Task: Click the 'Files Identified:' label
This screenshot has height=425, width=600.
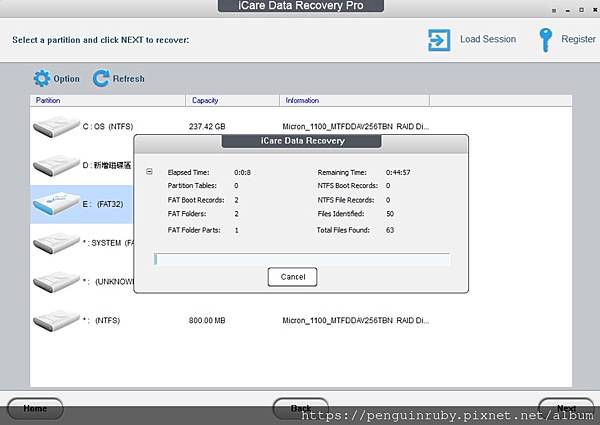Action: click(x=341, y=214)
